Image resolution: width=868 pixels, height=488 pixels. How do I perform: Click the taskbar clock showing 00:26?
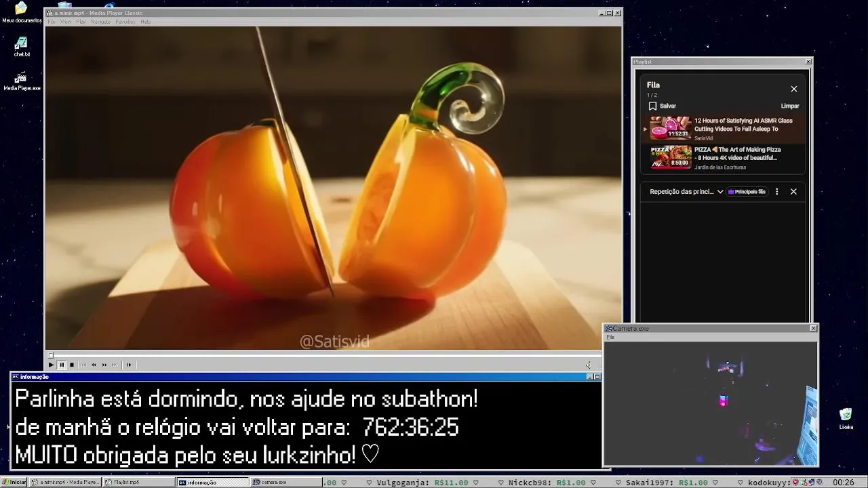[x=844, y=483]
